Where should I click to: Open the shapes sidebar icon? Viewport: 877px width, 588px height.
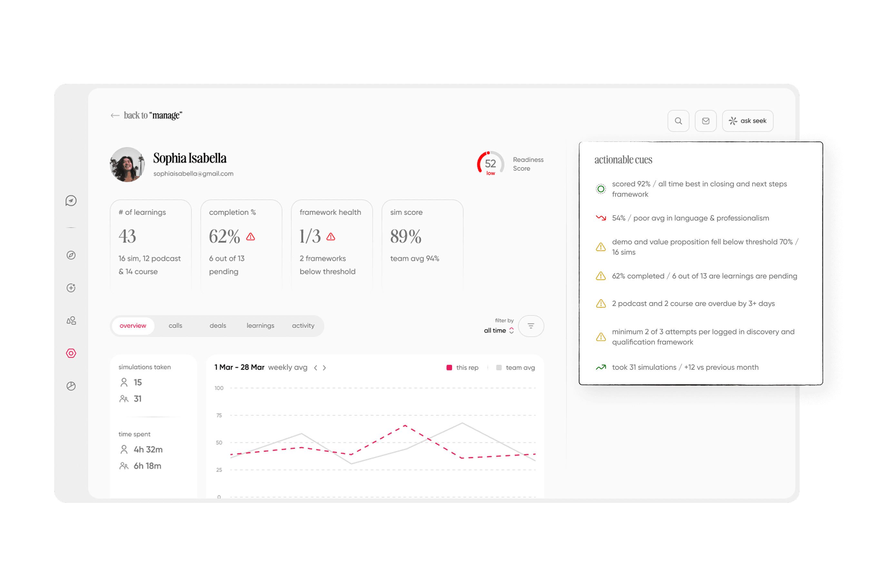click(71, 320)
